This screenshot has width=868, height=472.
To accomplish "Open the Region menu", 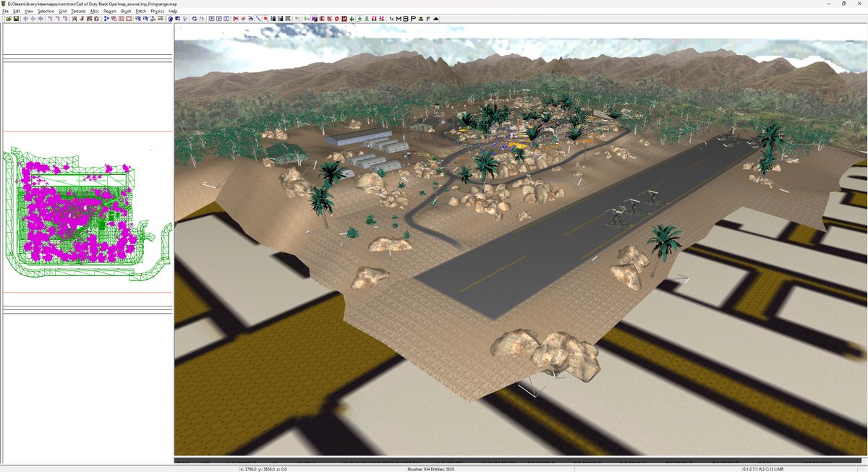I will tap(110, 12).
